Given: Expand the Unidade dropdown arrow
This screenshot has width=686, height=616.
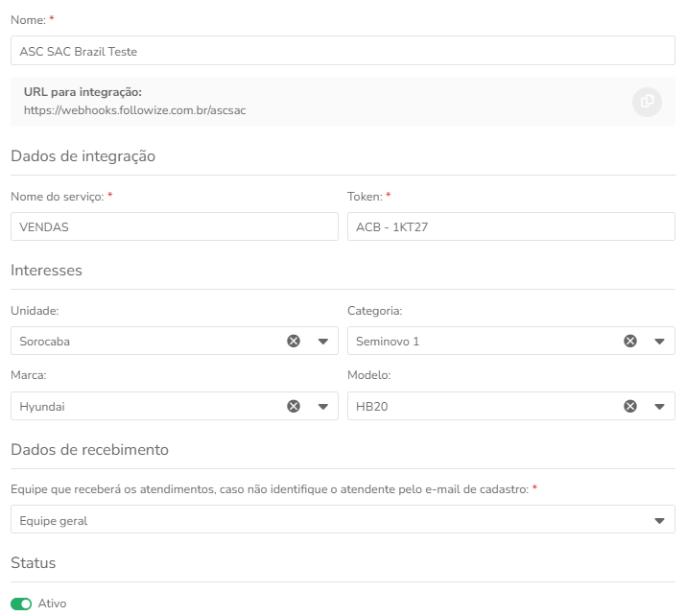Looking at the screenshot, I should point(323,342).
